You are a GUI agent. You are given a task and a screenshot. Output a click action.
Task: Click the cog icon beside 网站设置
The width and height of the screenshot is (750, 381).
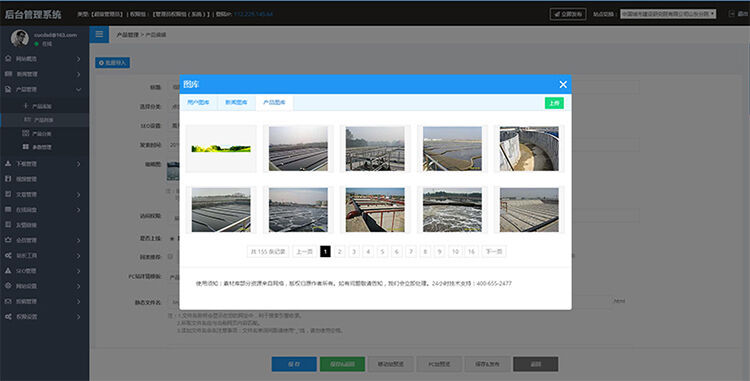[x=8, y=286]
